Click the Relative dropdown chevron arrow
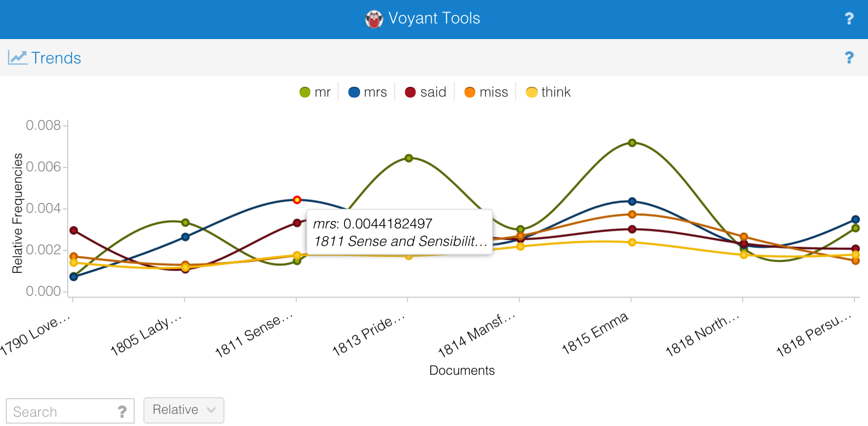Viewport: 868px width, 426px height. (x=211, y=410)
